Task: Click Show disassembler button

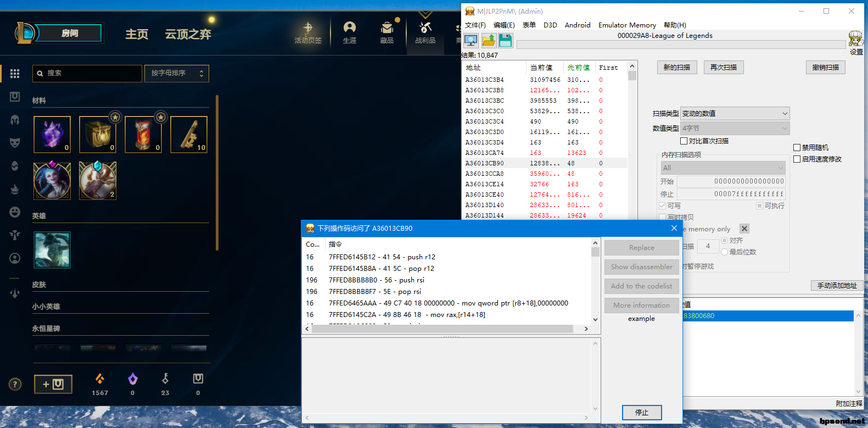Action: 642,267
